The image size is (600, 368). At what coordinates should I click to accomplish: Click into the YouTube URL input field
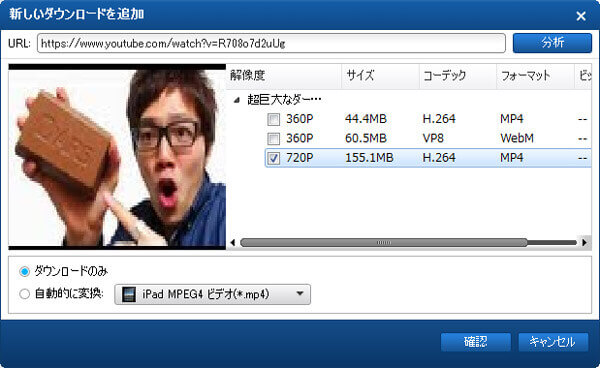271,43
